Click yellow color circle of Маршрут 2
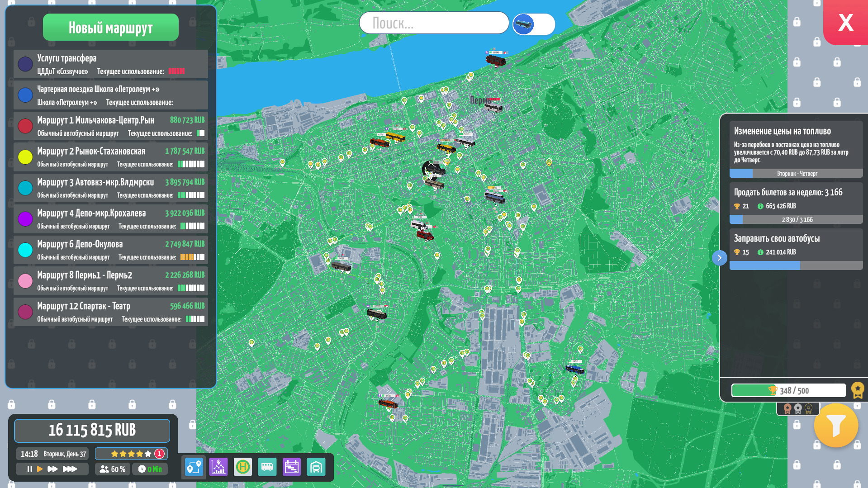This screenshot has height=488, width=868. click(x=25, y=157)
